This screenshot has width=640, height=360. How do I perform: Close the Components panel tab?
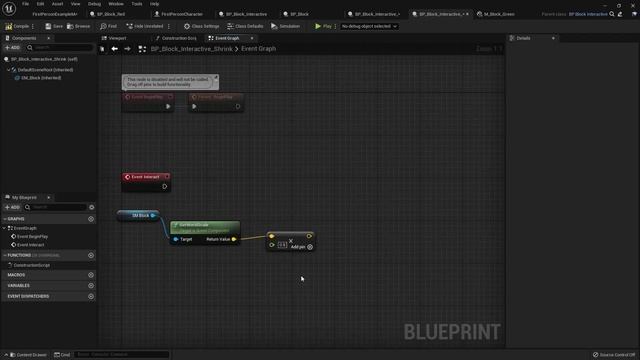point(49,38)
